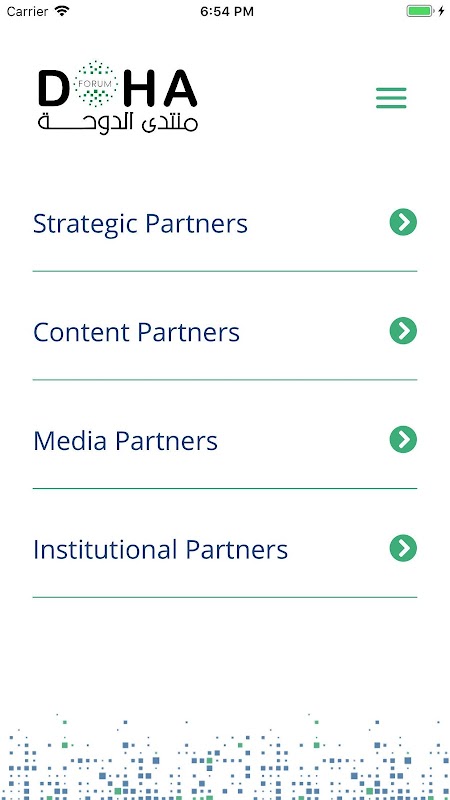
Task: Tap the Wi-Fi status icon
Action: pos(62,11)
